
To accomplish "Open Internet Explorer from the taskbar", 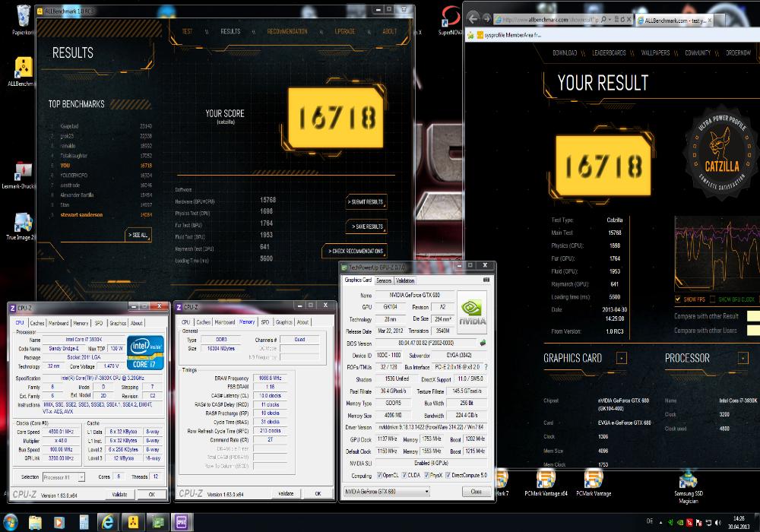I will point(108,522).
